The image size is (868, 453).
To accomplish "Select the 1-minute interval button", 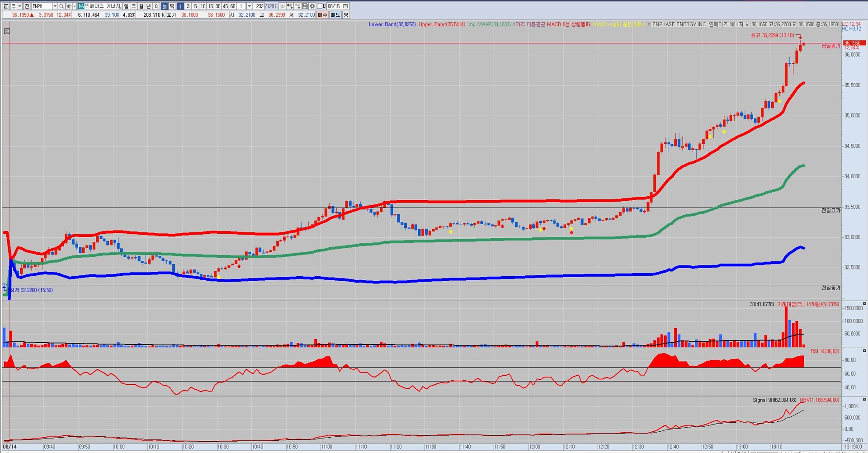I will point(180,6).
